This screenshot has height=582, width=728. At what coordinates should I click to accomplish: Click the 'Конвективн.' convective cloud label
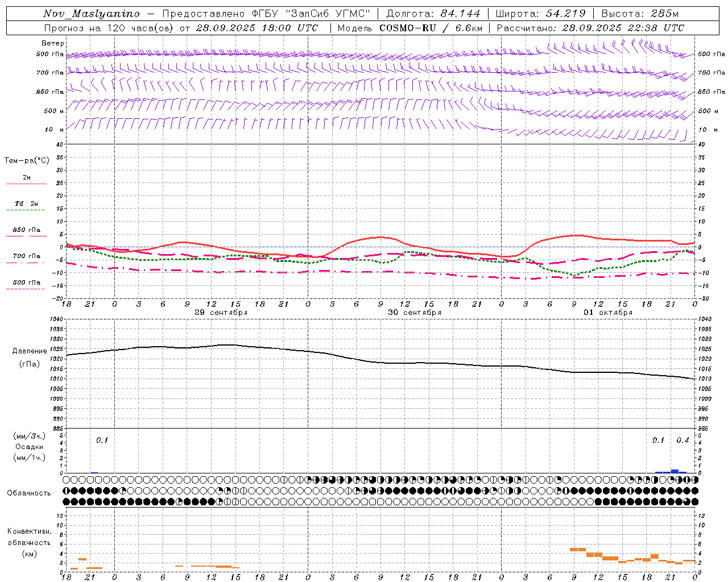[30, 531]
